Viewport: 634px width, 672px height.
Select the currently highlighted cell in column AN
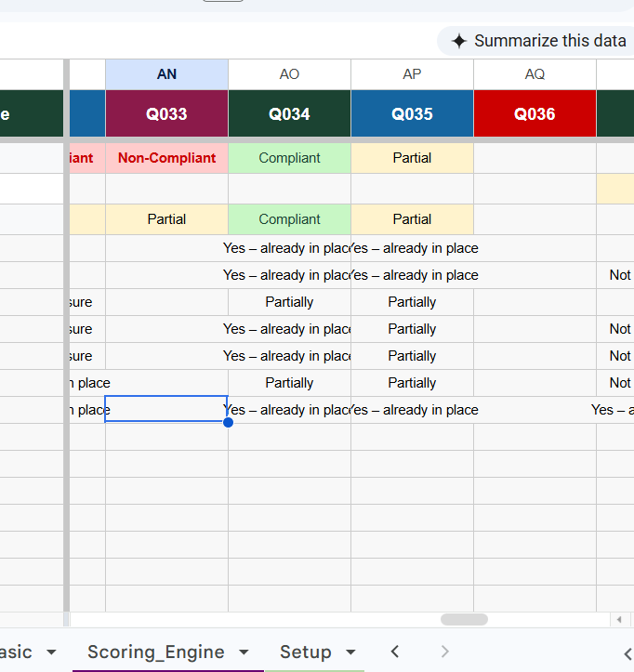[x=166, y=409]
